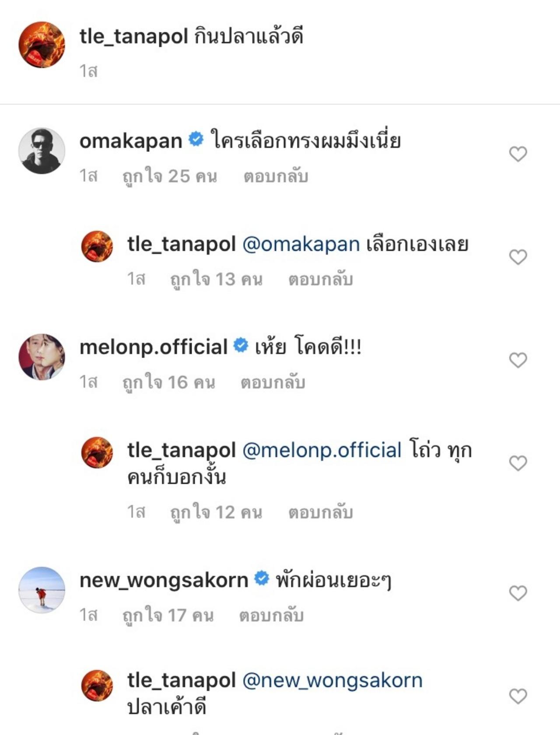This screenshot has height=735, width=560.
Task: Like new_wongsakorn's comment with the heart
Action: [x=518, y=593]
